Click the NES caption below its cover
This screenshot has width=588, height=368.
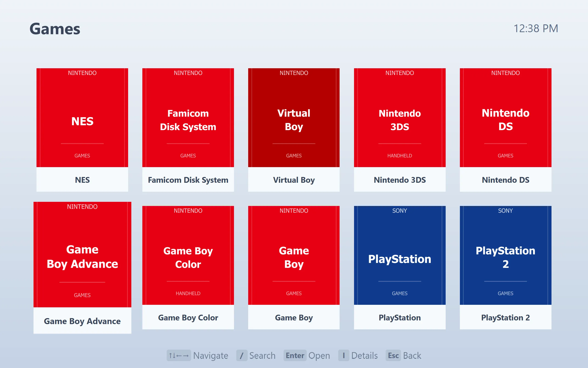82,180
